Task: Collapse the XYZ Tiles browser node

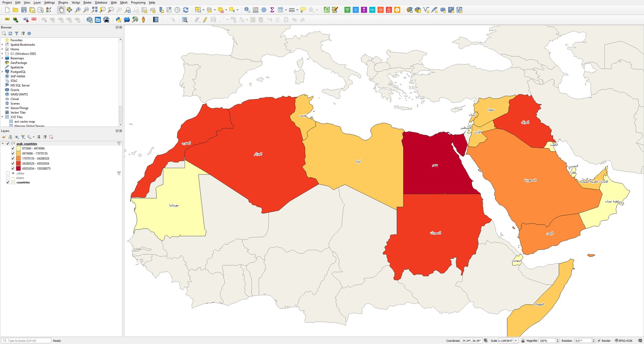Action: coord(3,117)
